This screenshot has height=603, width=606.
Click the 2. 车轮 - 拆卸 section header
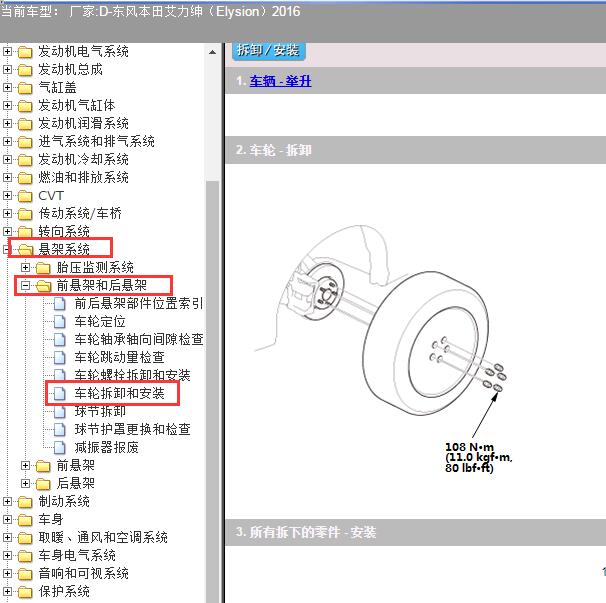click(x=415, y=150)
